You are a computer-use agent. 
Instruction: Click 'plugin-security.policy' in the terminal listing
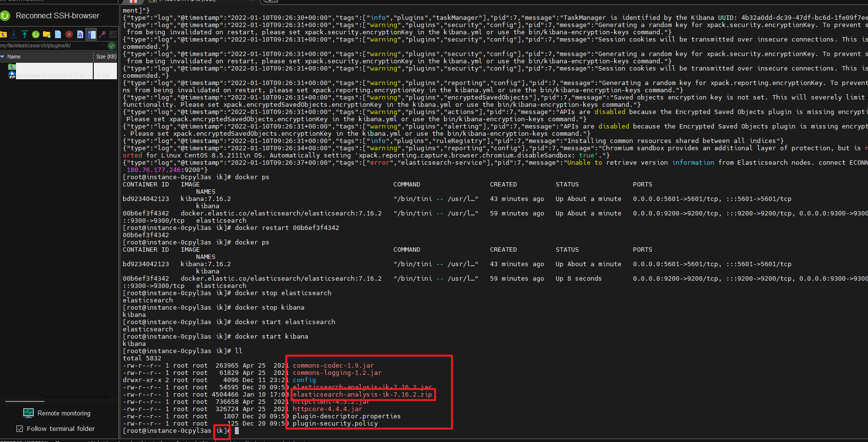click(x=335, y=424)
